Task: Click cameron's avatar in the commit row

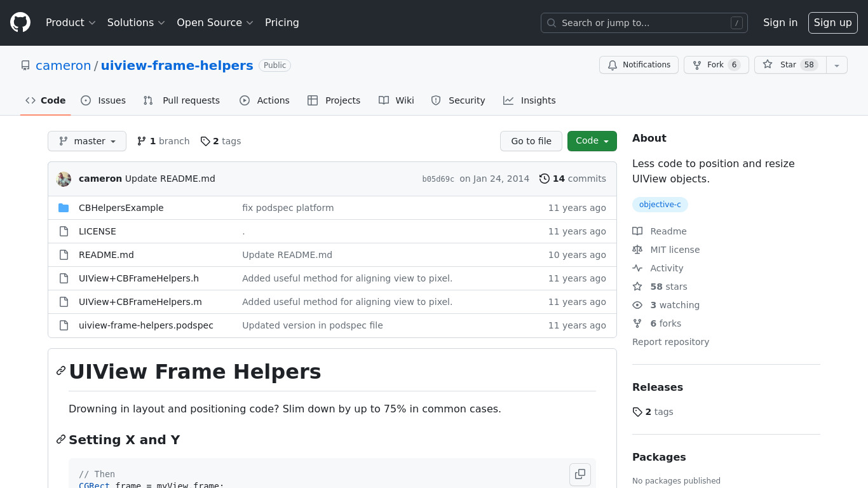Action: tap(64, 179)
